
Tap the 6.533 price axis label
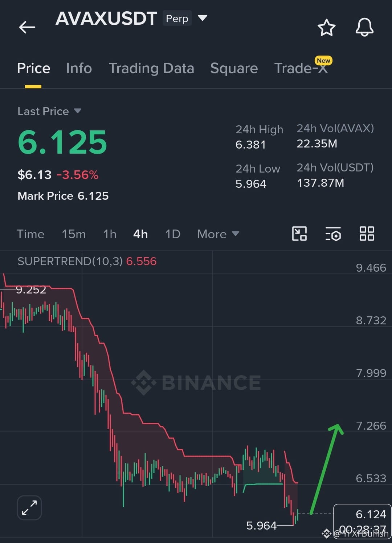click(x=371, y=478)
